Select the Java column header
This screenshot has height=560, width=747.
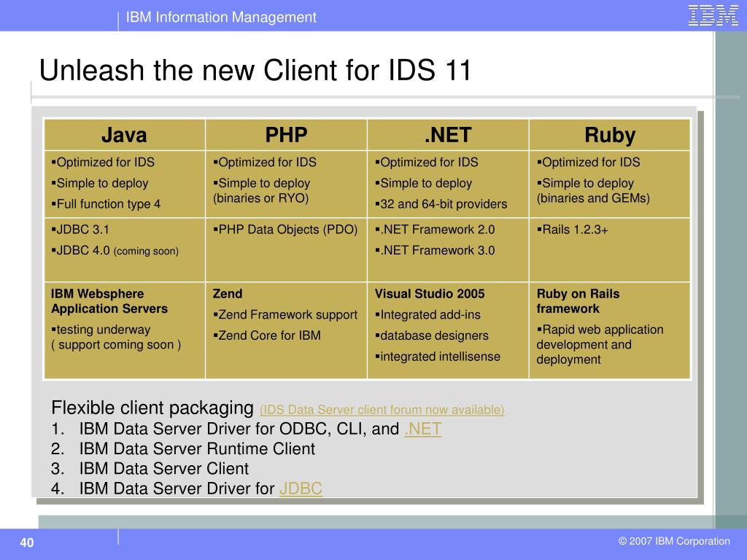click(124, 135)
